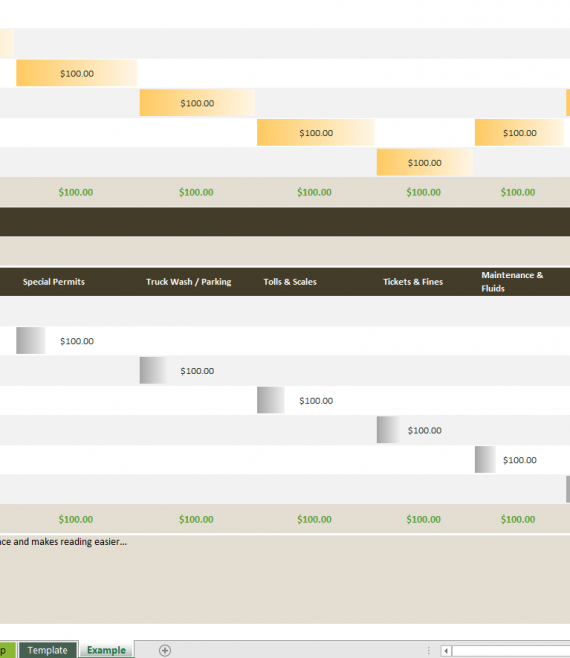Click upper table green total above Tolls & Scales
The height and width of the screenshot is (658, 570).
click(x=314, y=192)
